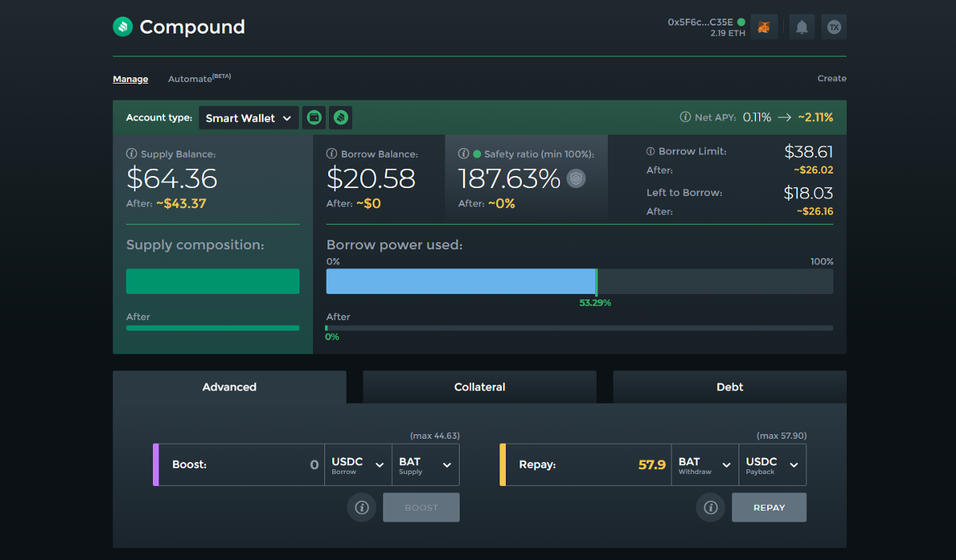Click the info icon beside BOOST button

point(362,507)
